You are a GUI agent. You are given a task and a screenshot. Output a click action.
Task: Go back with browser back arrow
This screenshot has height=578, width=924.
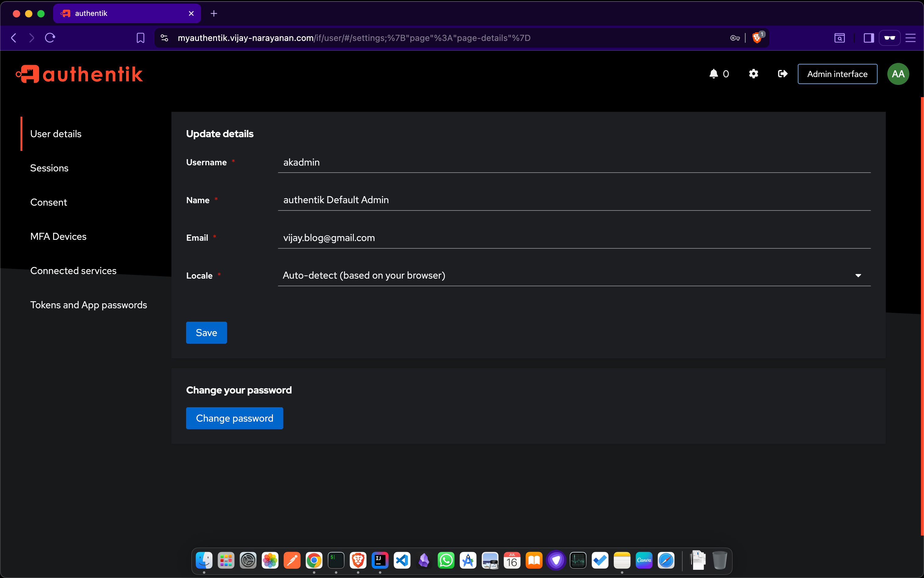click(14, 38)
